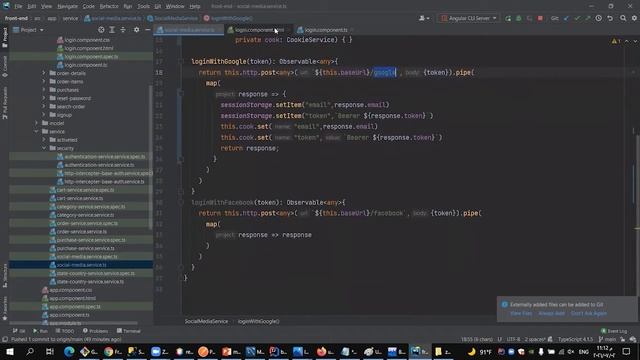
Task: Expand the order-details folder
Action: (x=44, y=73)
